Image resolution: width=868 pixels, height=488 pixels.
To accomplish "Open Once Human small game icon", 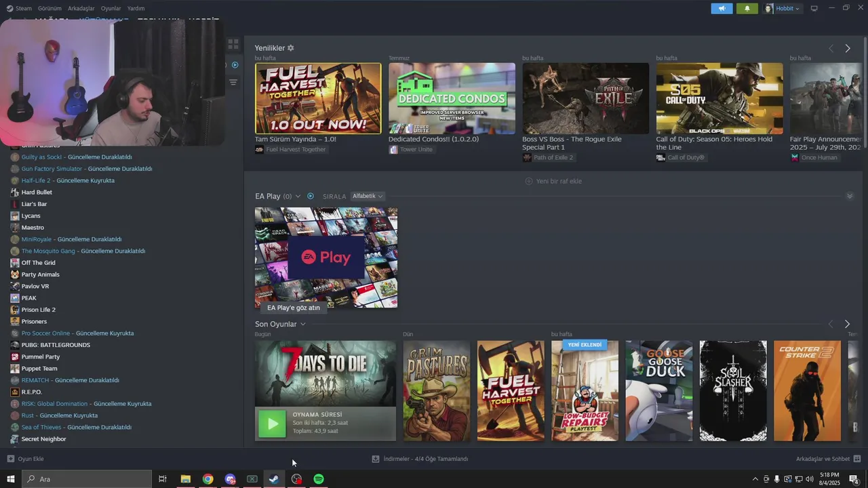I will point(795,157).
